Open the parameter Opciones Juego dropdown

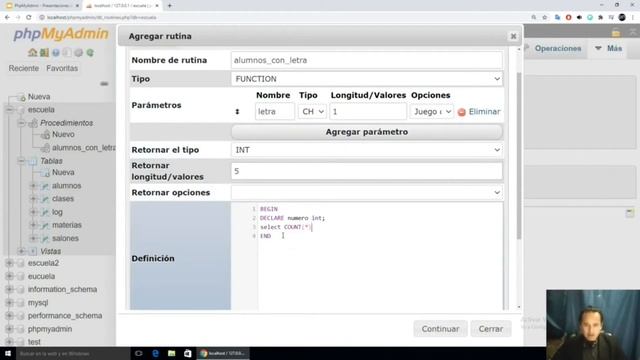coord(431,111)
